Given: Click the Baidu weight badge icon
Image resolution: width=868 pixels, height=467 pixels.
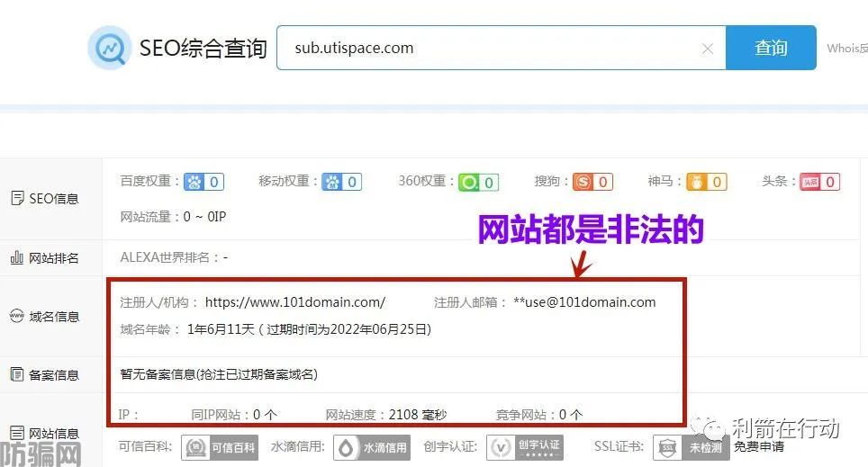Looking at the screenshot, I should 203,182.
